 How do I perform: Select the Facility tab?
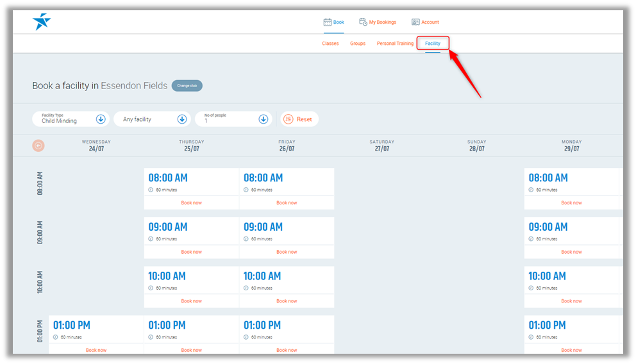433,44
